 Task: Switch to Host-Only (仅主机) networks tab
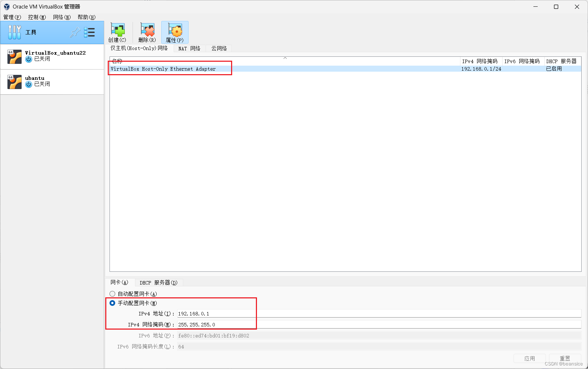(139, 48)
